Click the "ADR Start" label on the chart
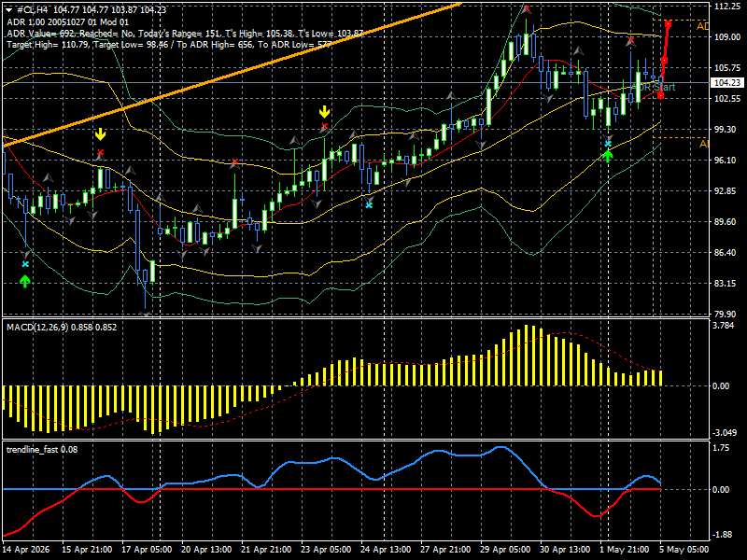Image resolution: width=747 pixels, height=560 pixels. tap(654, 87)
